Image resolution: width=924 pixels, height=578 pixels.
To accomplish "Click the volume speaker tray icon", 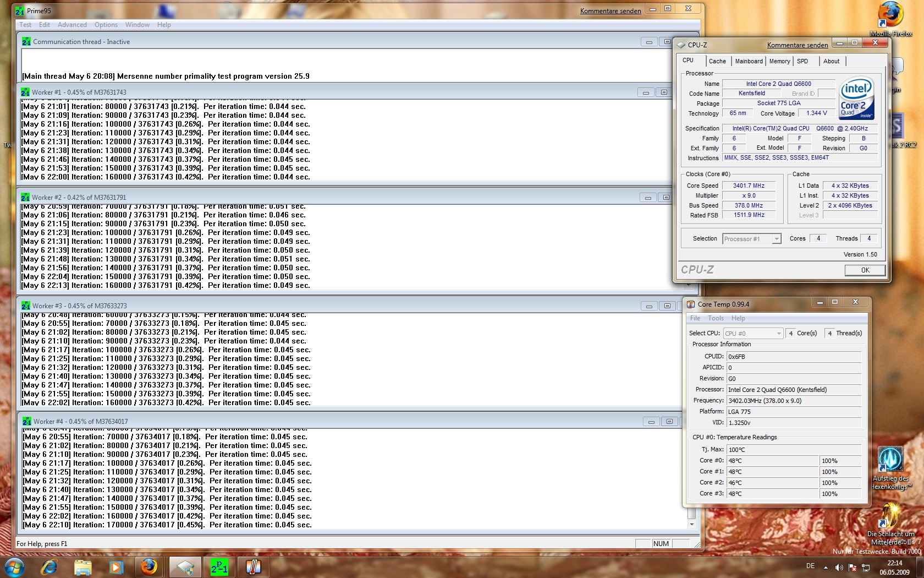I will [839, 567].
